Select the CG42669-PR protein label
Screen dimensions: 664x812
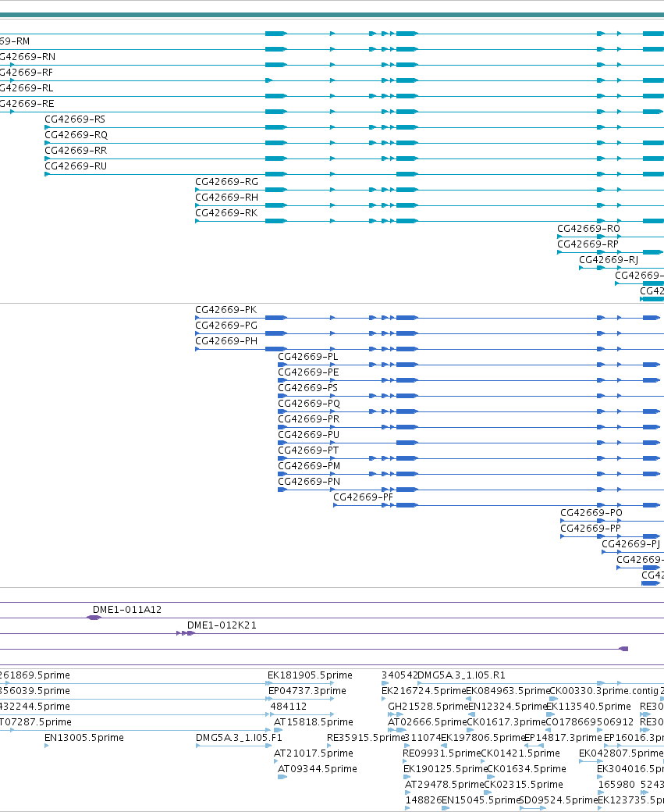tap(308, 418)
